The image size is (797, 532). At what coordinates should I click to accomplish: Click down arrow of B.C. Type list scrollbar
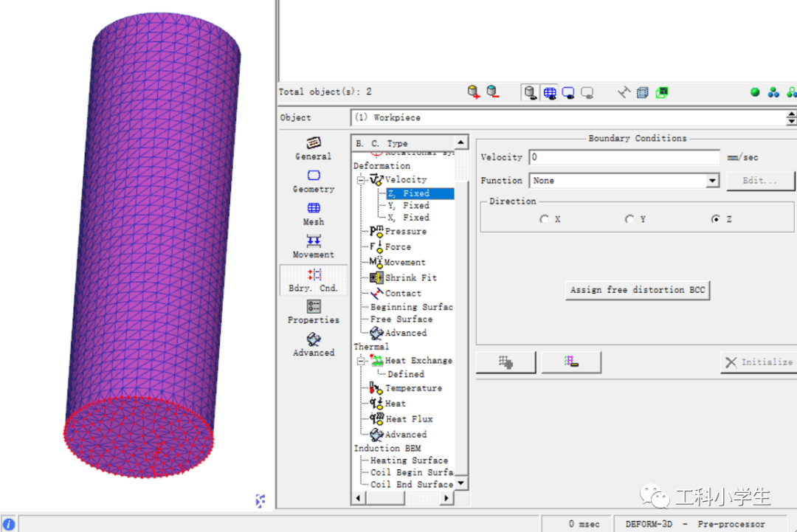(x=461, y=483)
